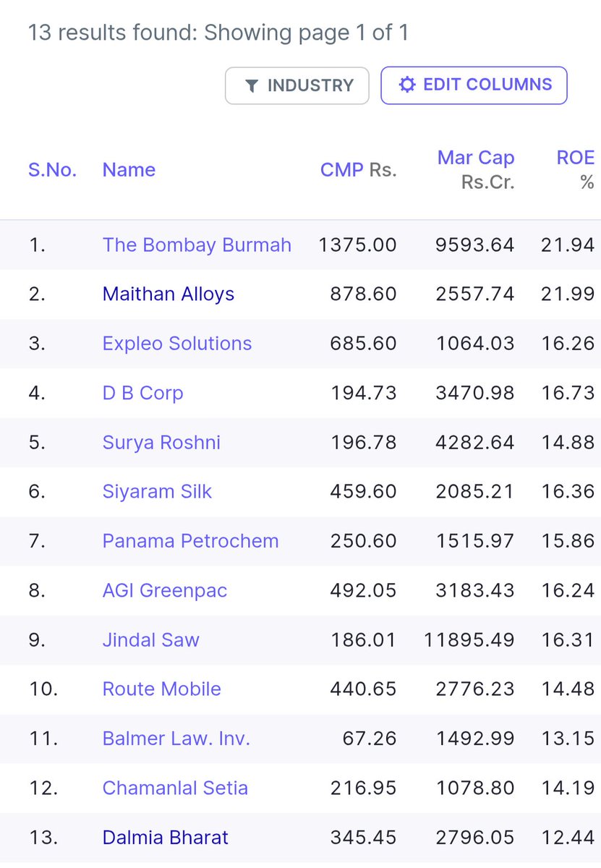This screenshot has width=601, height=868.
Task: Select market cap value 9593.64
Action: (475, 245)
